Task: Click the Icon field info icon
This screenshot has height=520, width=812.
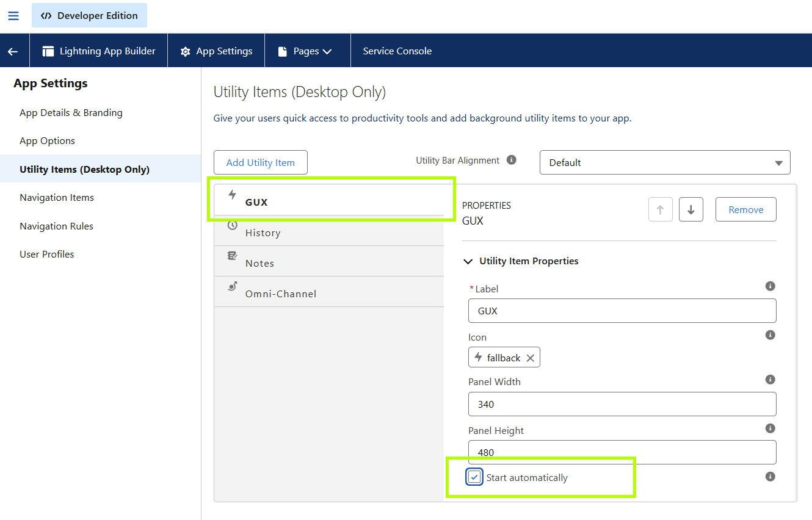Action: tap(770, 335)
